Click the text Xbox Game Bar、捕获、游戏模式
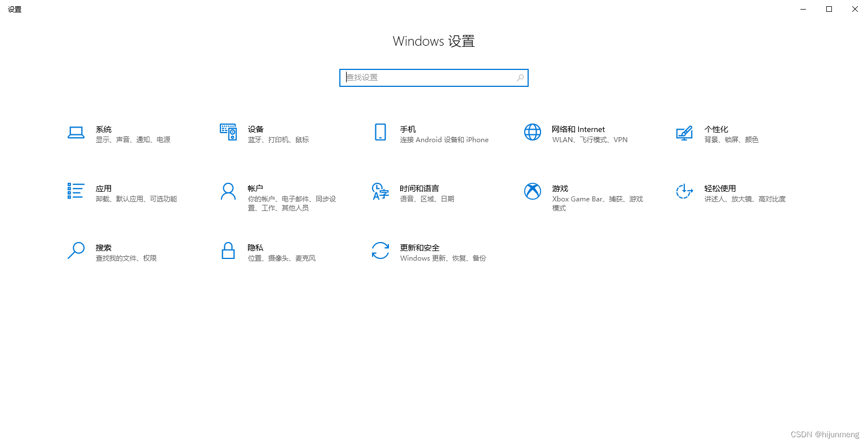The height and width of the screenshot is (444, 868). [x=597, y=204]
